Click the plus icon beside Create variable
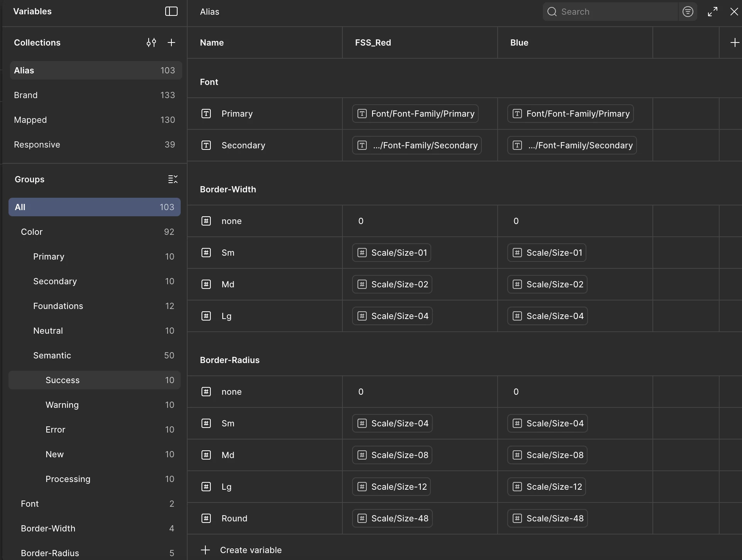The height and width of the screenshot is (560, 742). [x=205, y=550]
